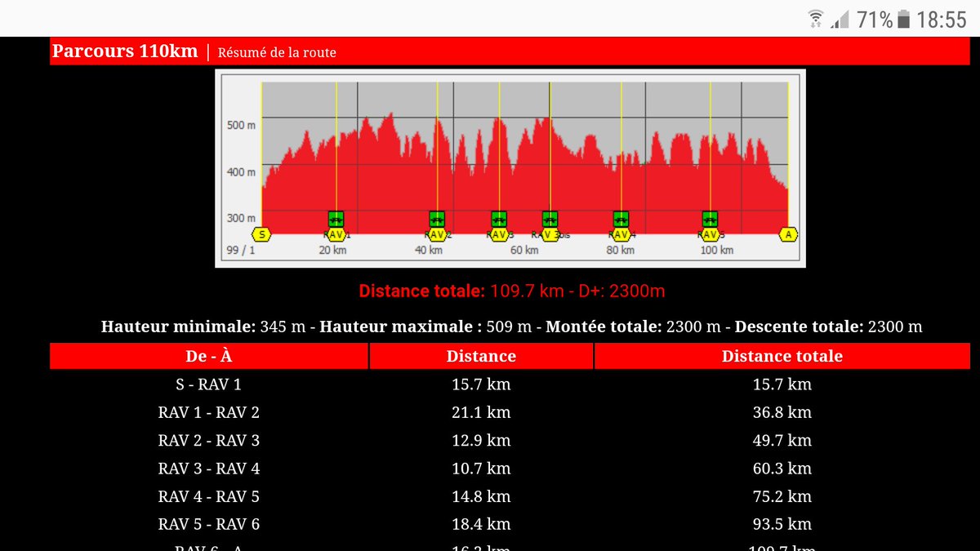
Task: Select the RAV 3 - RAV 4 row label
Action: [x=209, y=469]
